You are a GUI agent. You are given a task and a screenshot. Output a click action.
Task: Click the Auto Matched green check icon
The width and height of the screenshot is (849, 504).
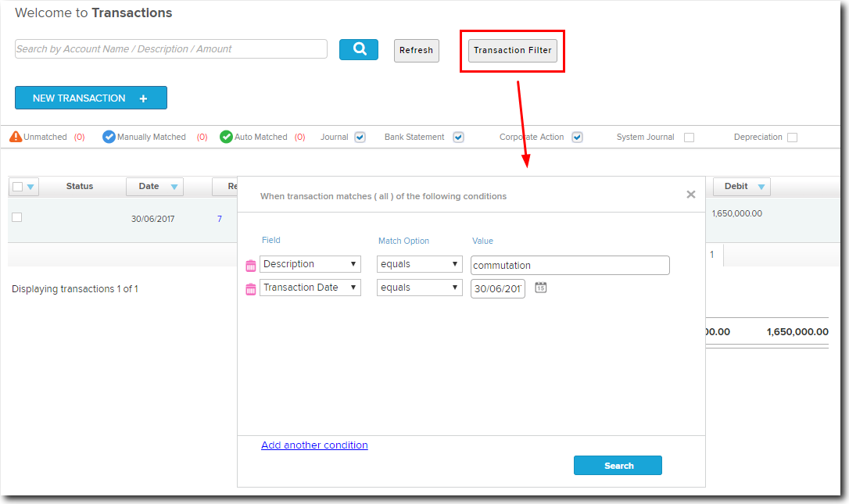226,137
